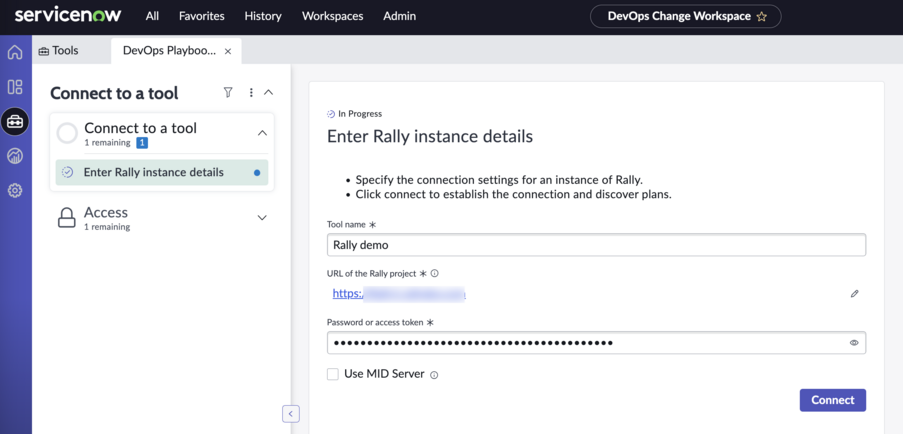
Task: Click the ServiceNow logo
Action: tap(68, 16)
